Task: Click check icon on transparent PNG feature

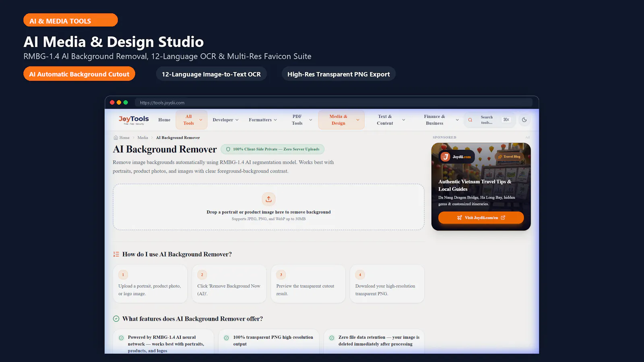Action: tap(226, 338)
